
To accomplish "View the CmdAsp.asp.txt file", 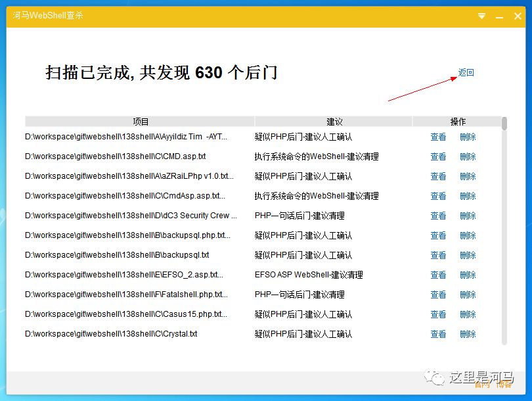I will click(438, 196).
